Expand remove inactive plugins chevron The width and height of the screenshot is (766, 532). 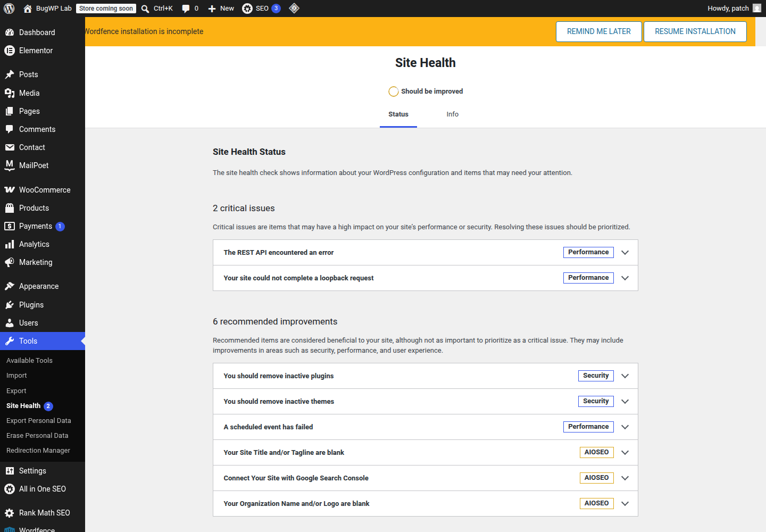tap(625, 376)
